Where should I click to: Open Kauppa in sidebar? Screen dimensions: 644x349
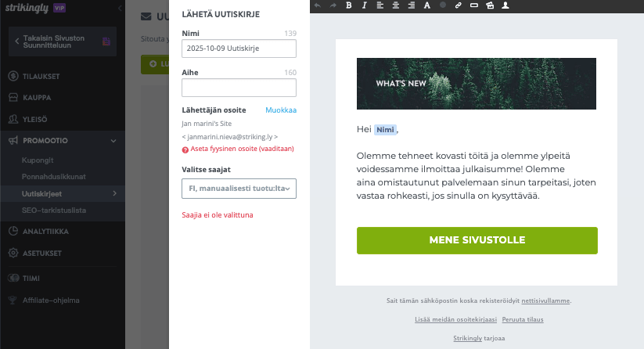(37, 98)
